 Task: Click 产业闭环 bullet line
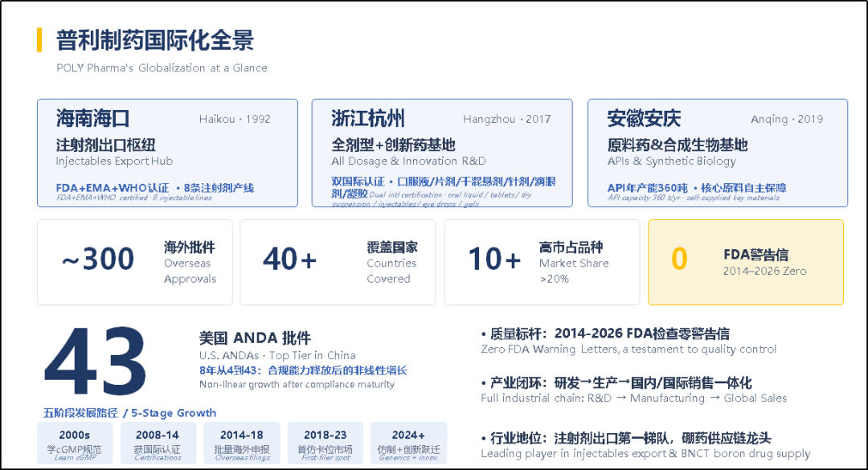[616, 383]
